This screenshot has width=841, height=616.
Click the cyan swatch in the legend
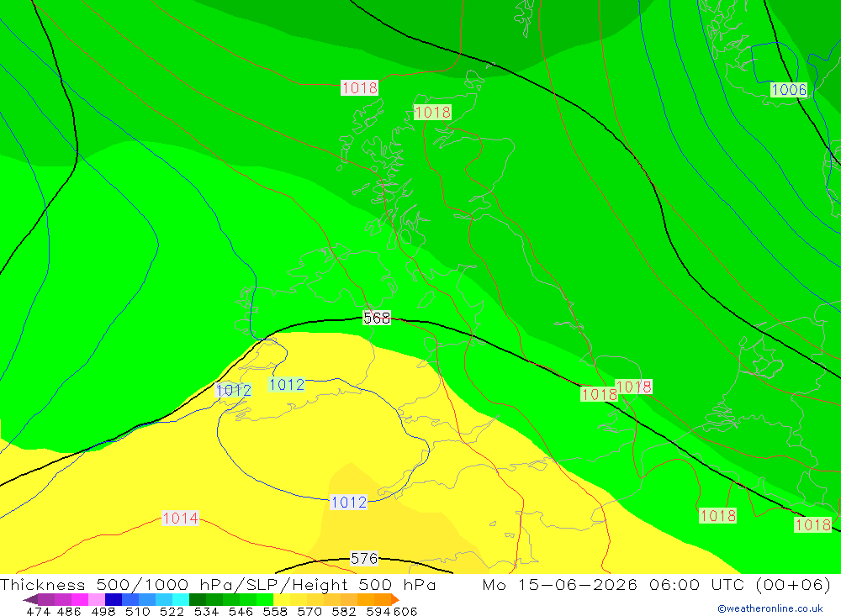pyautogui.click(x=181, y=599)
